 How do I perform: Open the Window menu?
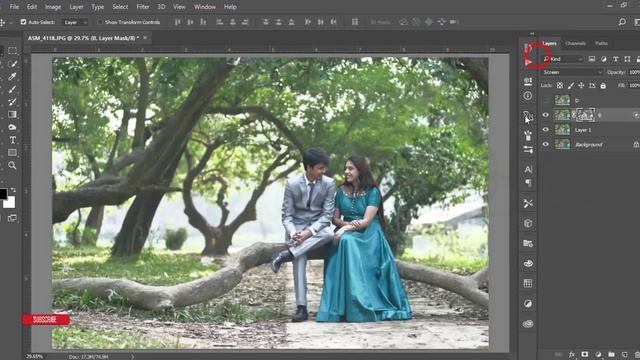pos(204,7)
